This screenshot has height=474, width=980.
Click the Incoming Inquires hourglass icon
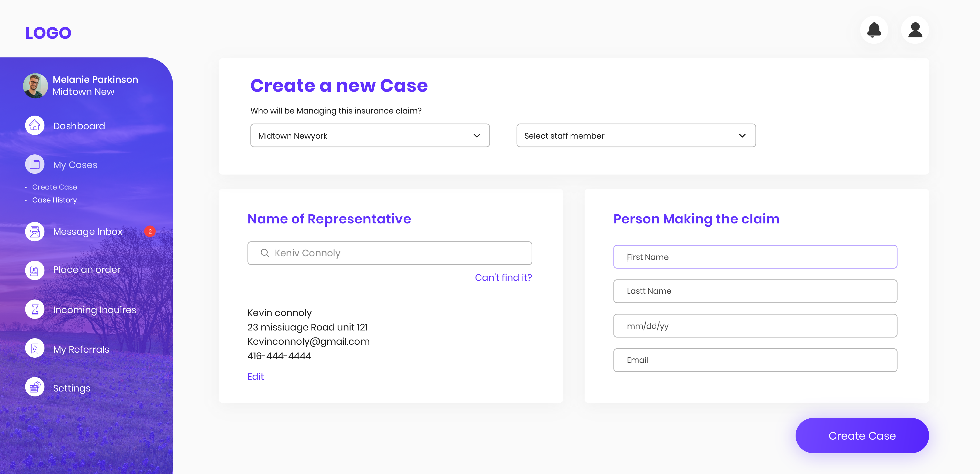[x=35, y=309]
